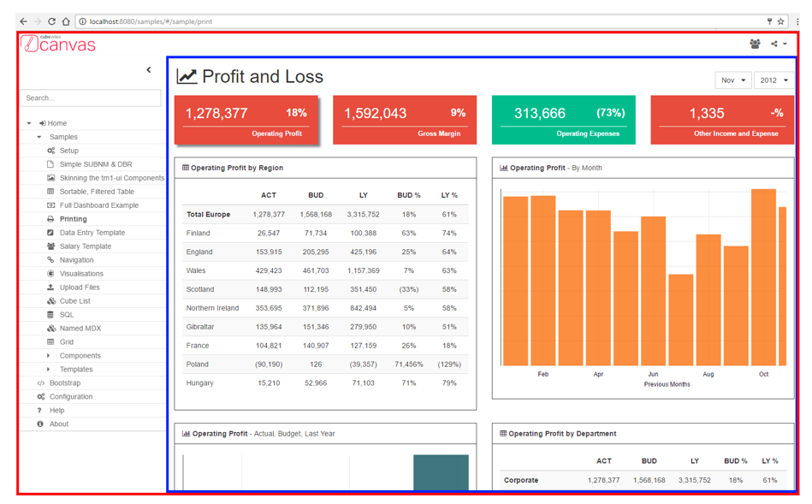Click the Canvas logo
The image size is (812, 504).
click(x=59, y=44)
